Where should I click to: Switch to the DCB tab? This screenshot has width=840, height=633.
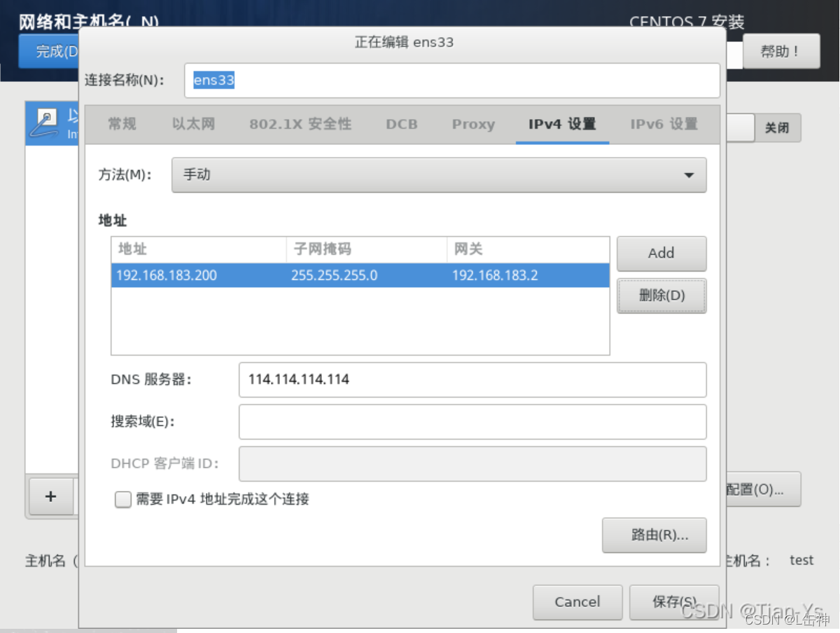(402, 125)
